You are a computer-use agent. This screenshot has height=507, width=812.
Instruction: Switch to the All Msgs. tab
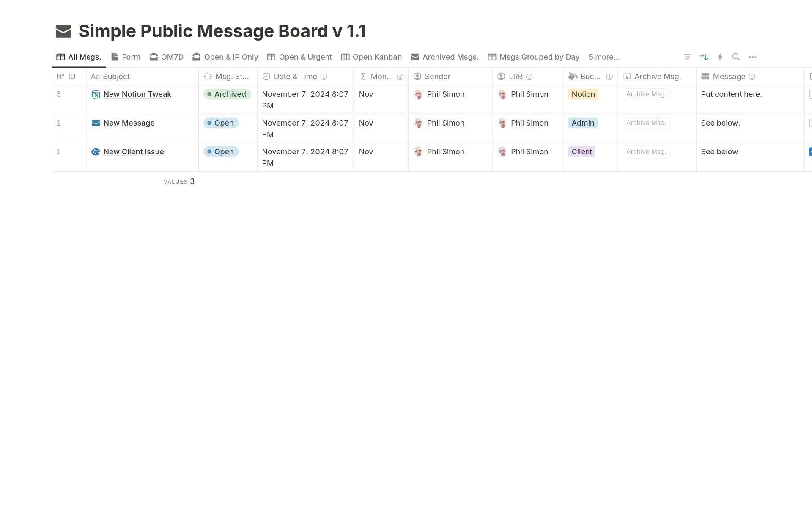click(79, 57)
